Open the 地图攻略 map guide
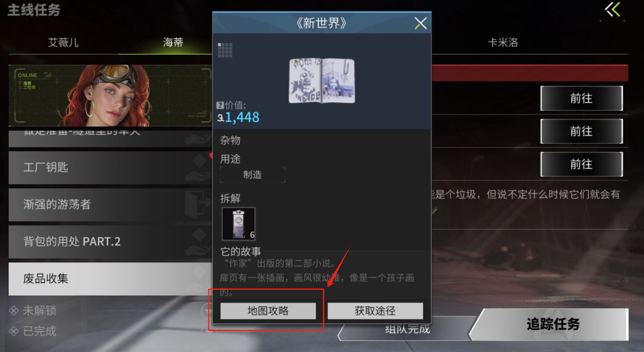 [x=268, y=311]
